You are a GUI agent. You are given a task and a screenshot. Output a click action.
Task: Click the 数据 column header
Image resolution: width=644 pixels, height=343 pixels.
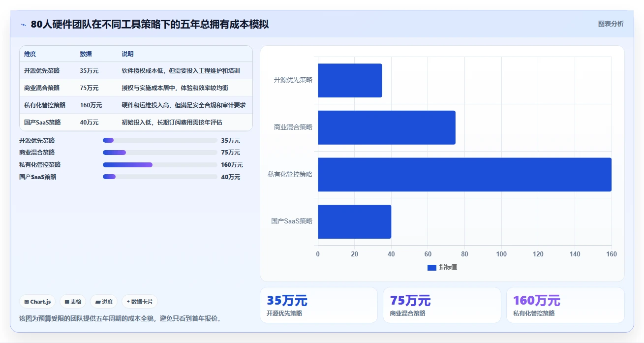tap(86, 54)
